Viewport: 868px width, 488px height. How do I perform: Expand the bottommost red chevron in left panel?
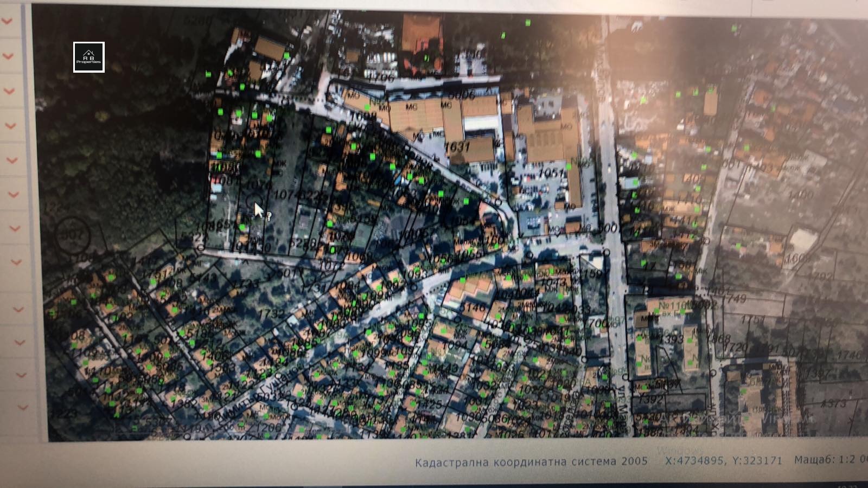pyautogui.click(x=22, y=407)
